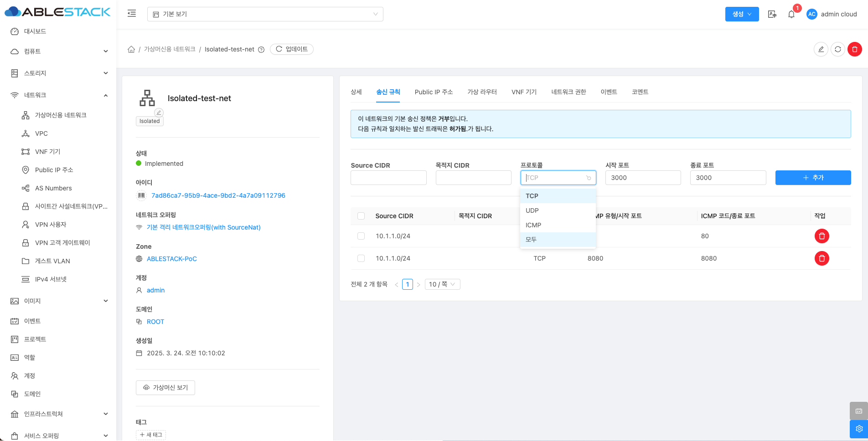This screenshot has width=868, height=441.
Task: Select ICMP in the protocol list
Action: (x=533, y=225)
